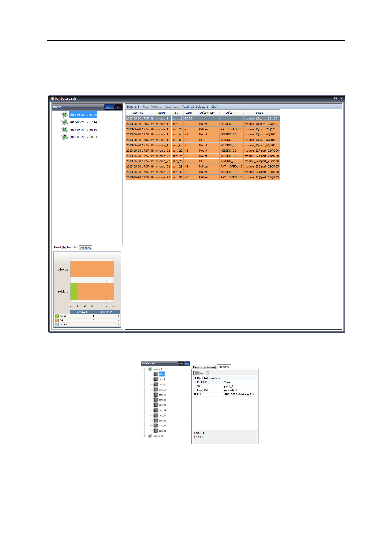Sort table by Defect column header

tap(232, 113)
